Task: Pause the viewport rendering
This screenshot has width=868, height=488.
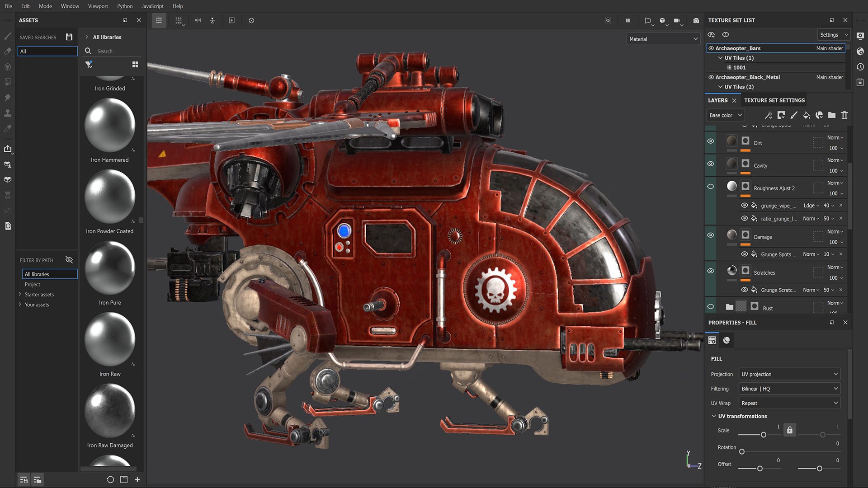Action: [x=627, y=20]
